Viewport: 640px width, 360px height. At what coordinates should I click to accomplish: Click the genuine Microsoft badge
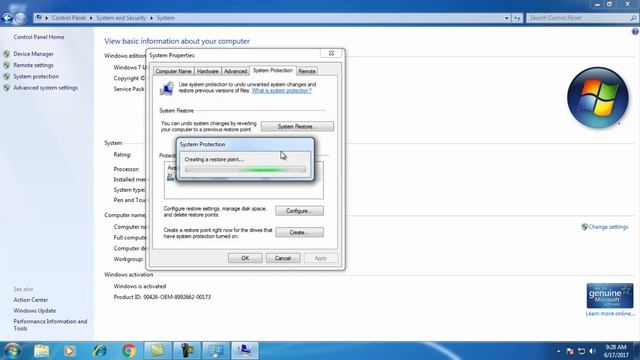(610, 296)
